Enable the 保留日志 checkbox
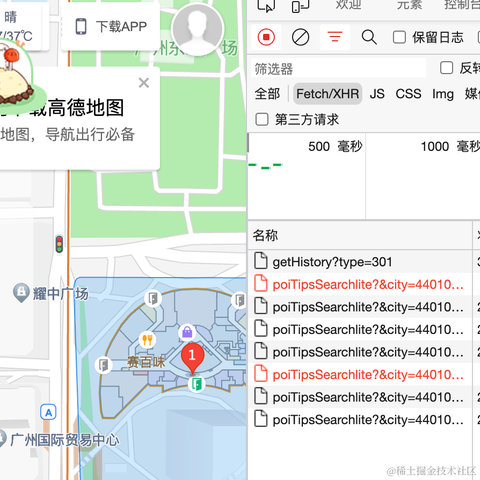This screenshot has width=480, height=480. click(399, 37)
